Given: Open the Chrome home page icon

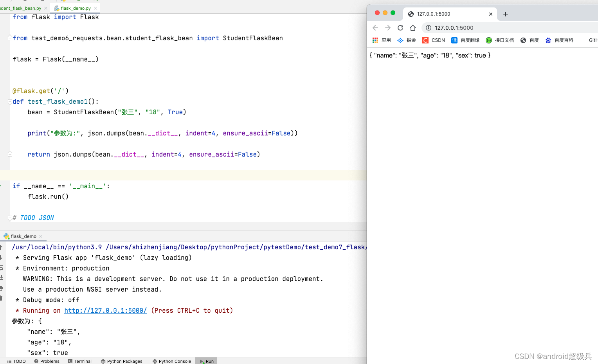Looking at the screenshot, I should click(413, 28).
